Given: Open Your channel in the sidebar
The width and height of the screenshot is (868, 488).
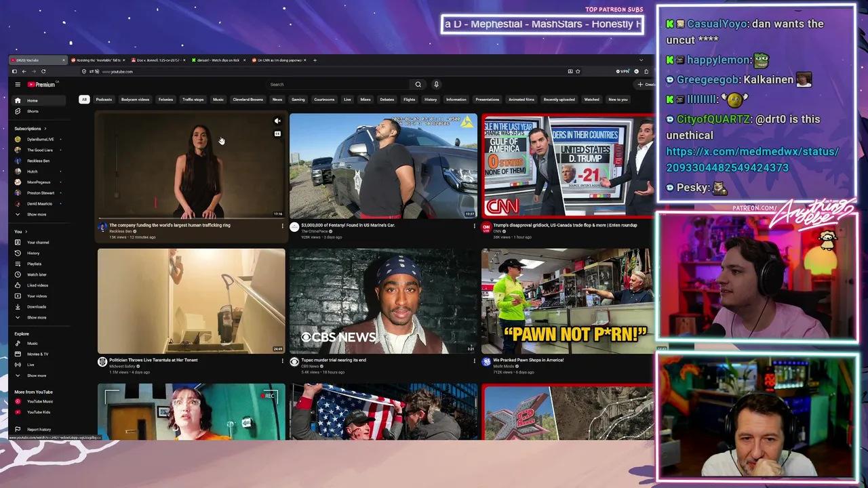Looking at the screenshot, I should 38,242.
